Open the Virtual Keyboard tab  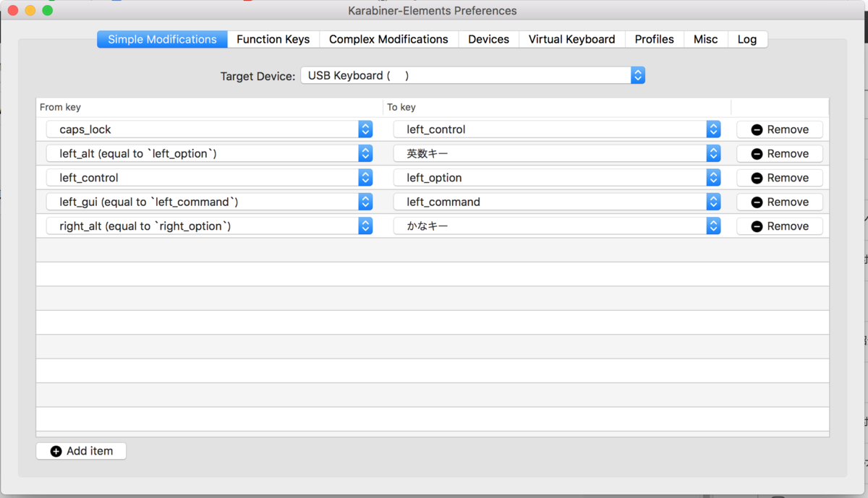pyautogui.click(x=571, y=39)
